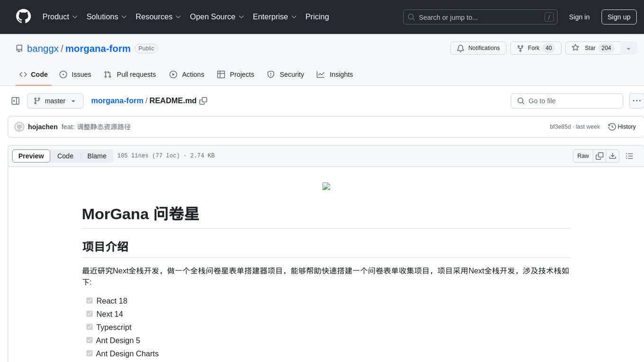Open the banggx owner profile link

point(43,48)
